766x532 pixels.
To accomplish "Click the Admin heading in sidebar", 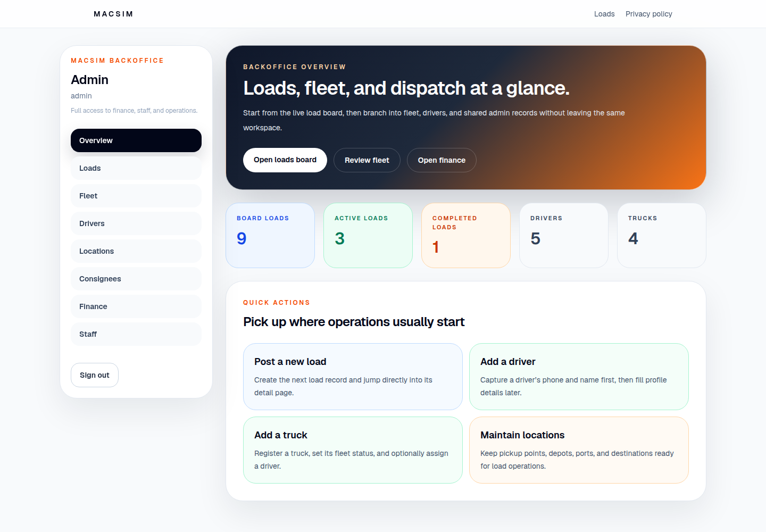I will [x=89, y=80].
